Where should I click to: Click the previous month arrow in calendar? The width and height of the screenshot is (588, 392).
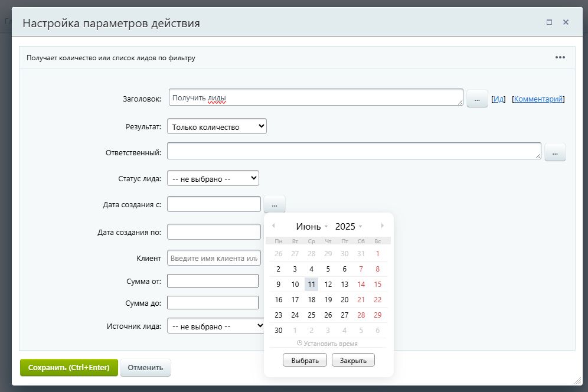coord(273,226)
